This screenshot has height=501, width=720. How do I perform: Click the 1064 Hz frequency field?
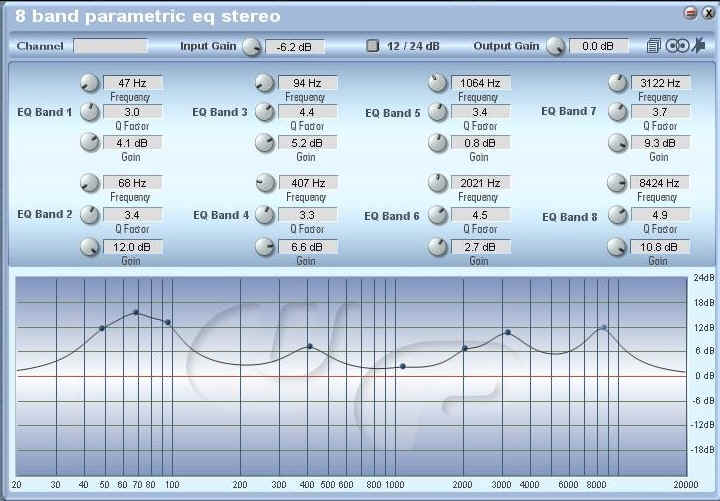(481, 83)
